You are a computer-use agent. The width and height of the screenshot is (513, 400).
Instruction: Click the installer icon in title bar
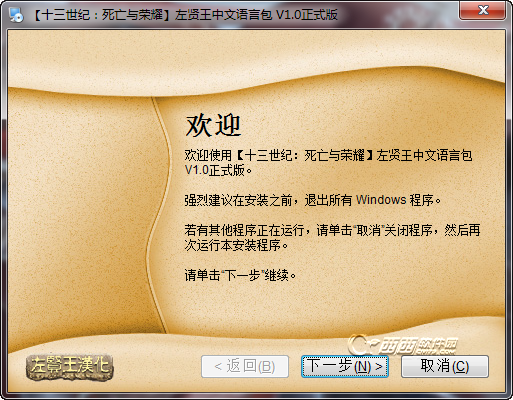coord(16,14)
